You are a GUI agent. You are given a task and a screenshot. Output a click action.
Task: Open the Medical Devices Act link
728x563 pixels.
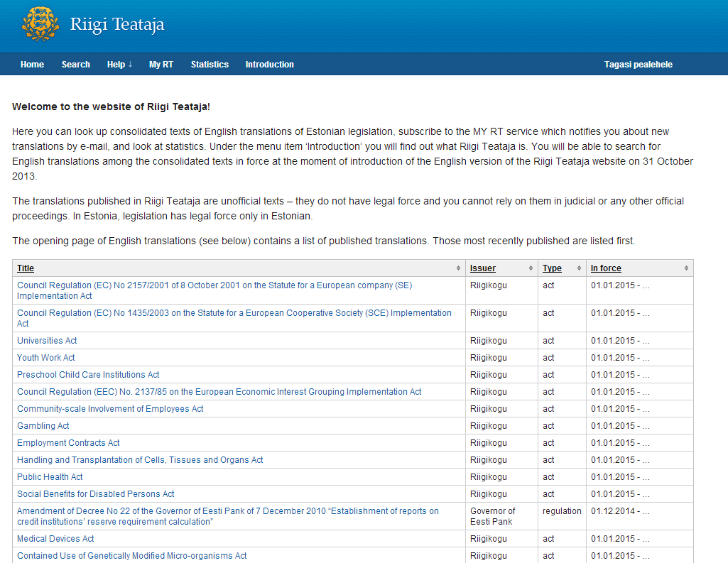click(55, 539)
